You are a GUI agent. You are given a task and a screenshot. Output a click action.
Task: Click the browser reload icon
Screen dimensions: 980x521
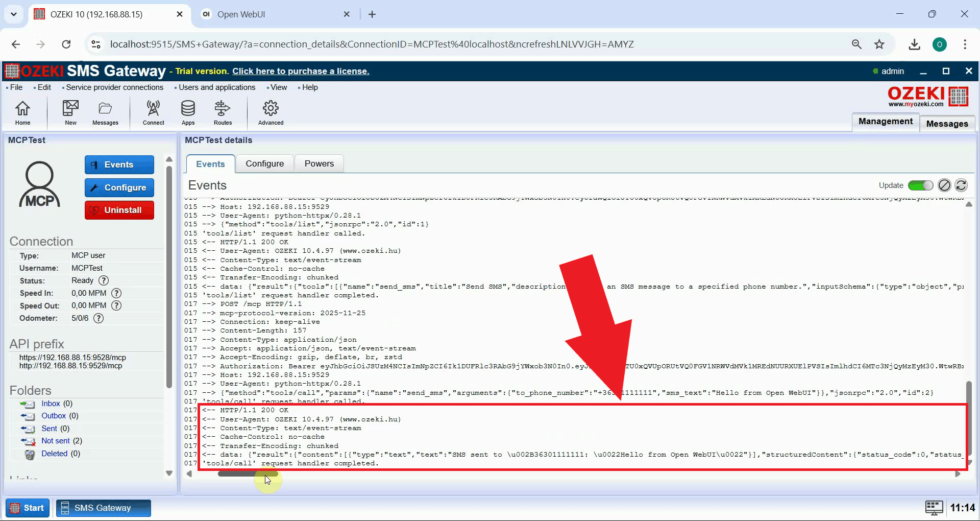coord(66,44)
